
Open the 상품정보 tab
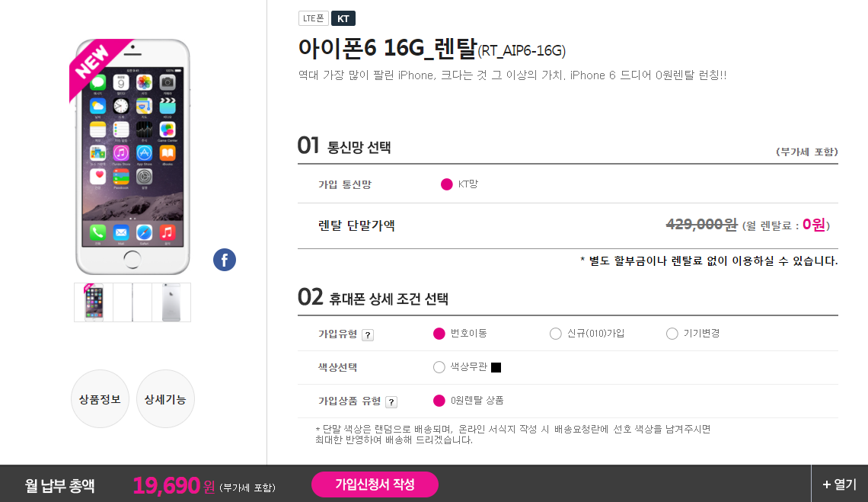click(100, 398)
